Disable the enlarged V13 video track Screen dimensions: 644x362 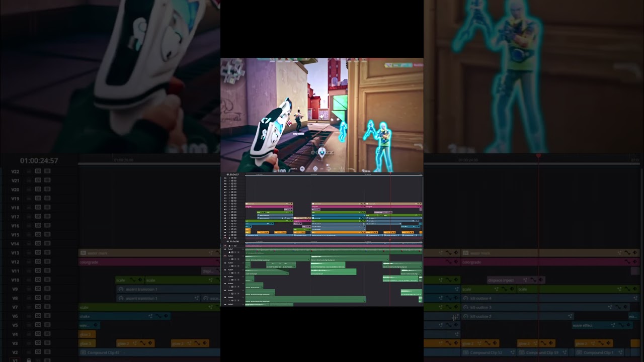click(47, 253)
